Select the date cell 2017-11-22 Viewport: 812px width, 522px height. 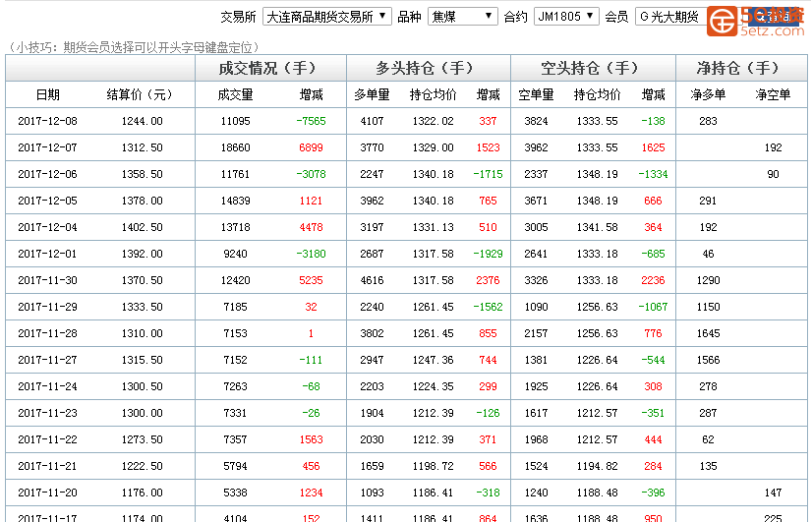(47, 439)
